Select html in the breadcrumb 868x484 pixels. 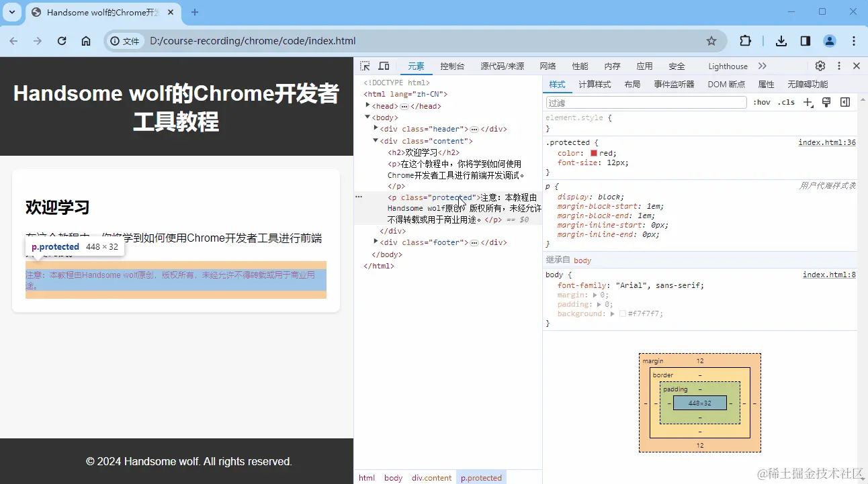click(367, 477)
